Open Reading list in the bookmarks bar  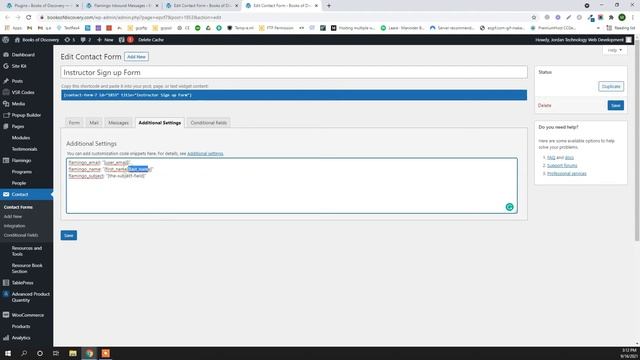click(621, 28)
